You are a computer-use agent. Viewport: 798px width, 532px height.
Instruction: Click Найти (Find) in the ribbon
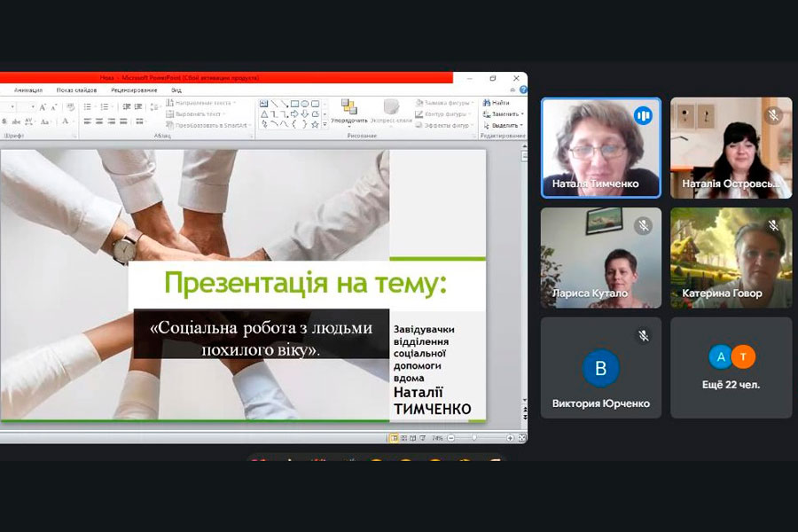[x=497, y=103]
